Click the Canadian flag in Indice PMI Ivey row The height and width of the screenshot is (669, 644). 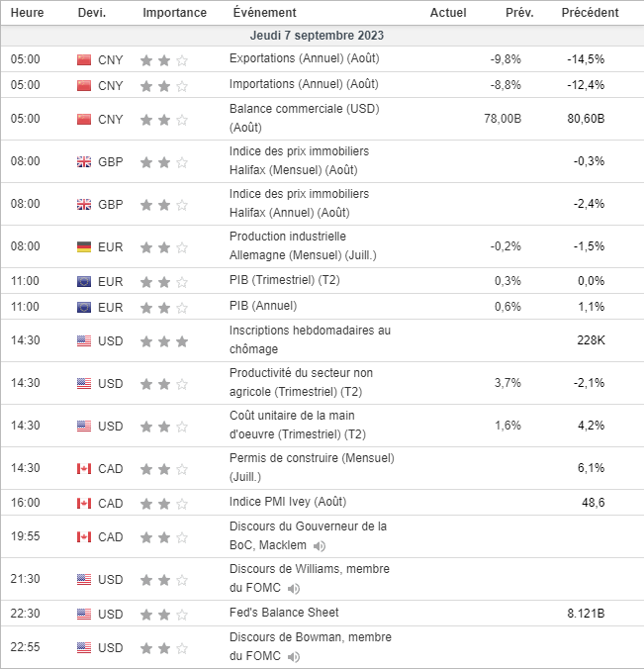(84, 503)
